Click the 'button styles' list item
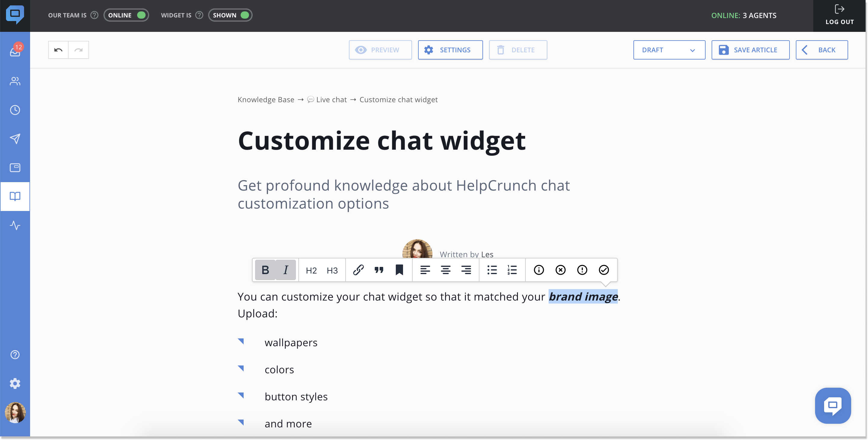 296,397
